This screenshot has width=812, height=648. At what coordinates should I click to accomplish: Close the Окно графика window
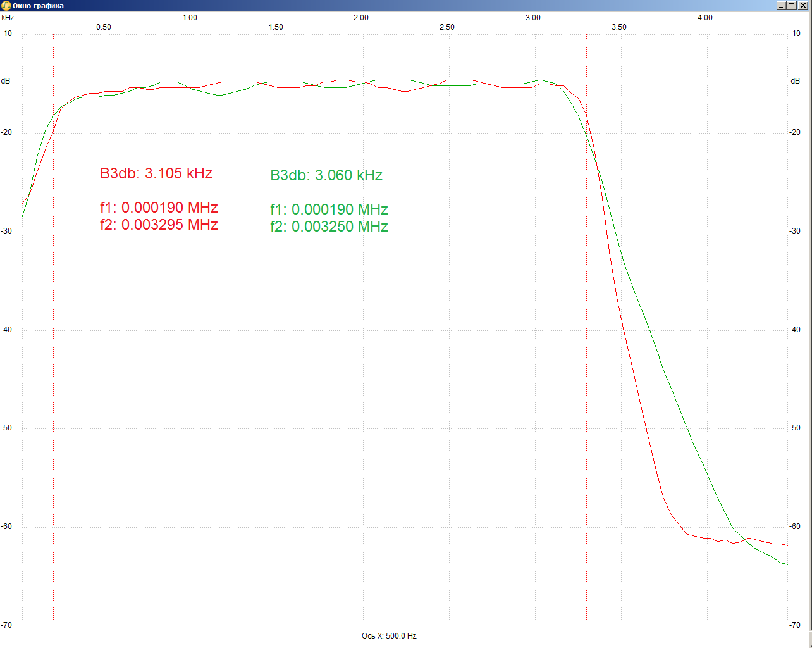803,6
